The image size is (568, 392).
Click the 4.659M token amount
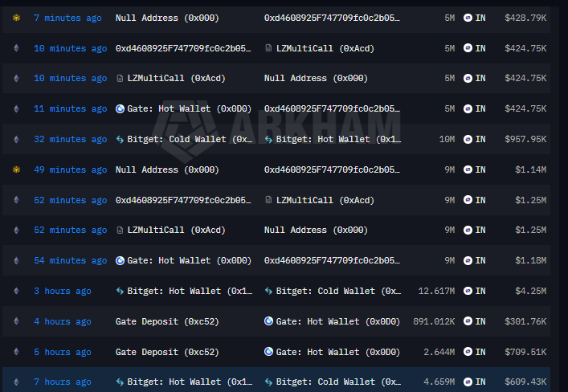[x=439, y=382]
